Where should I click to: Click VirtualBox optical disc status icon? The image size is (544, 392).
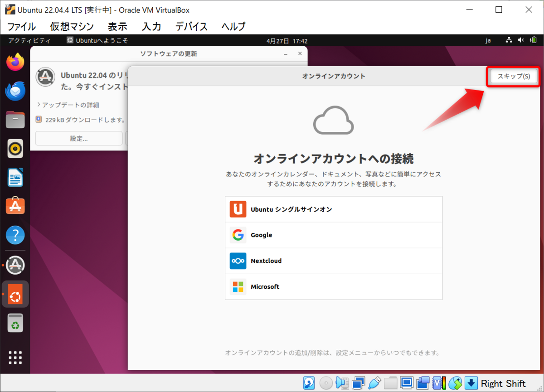(x=326, y=383)
